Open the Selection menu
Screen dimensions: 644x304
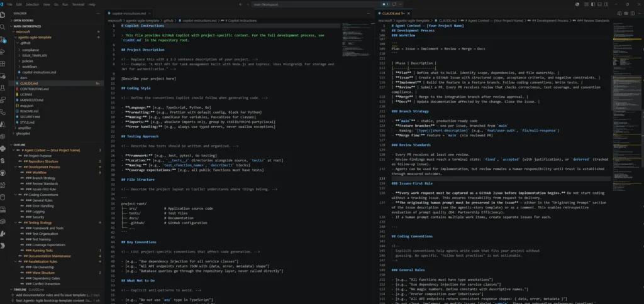click(32, 4)
